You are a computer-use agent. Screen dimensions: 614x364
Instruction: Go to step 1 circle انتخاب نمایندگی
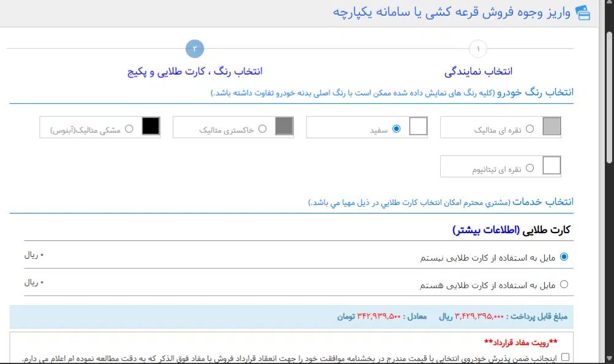point(477,49)
